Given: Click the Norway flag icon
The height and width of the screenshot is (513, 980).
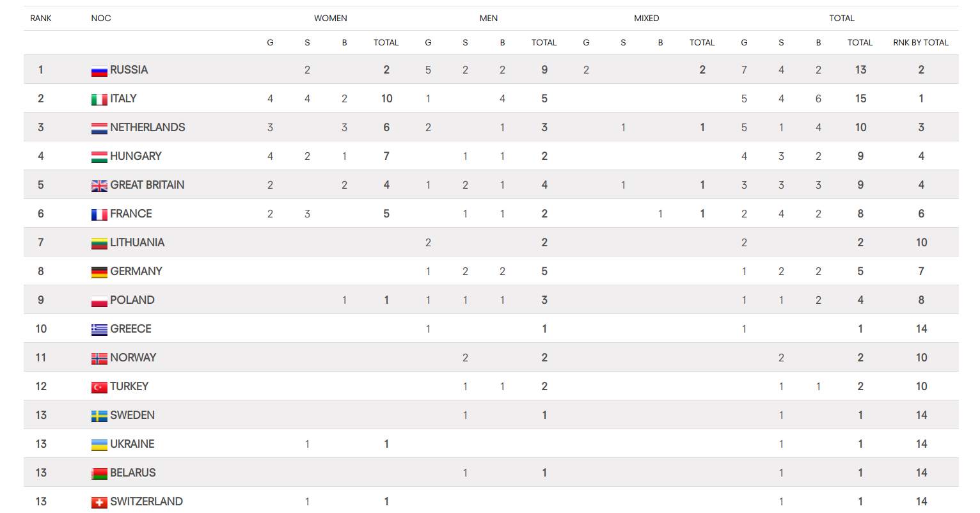Looking at the screenshot, I should click(x=99, y=359).
